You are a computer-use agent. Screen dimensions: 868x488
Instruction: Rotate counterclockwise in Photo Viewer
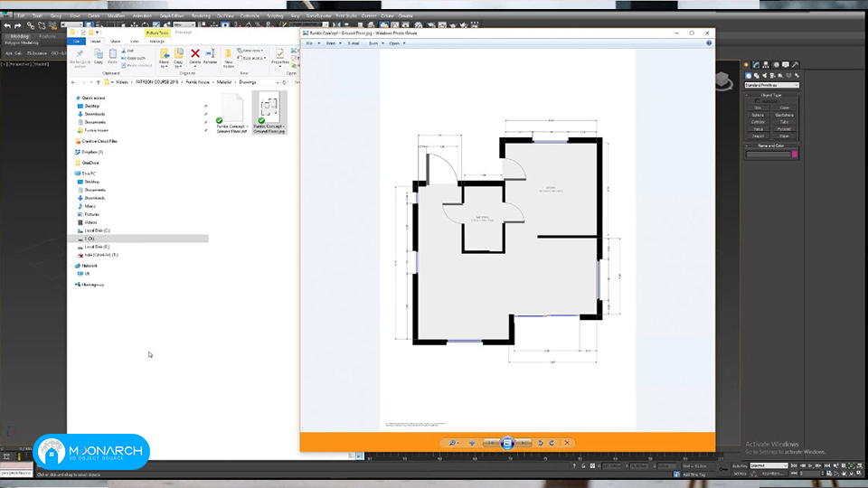pos(541,443)
